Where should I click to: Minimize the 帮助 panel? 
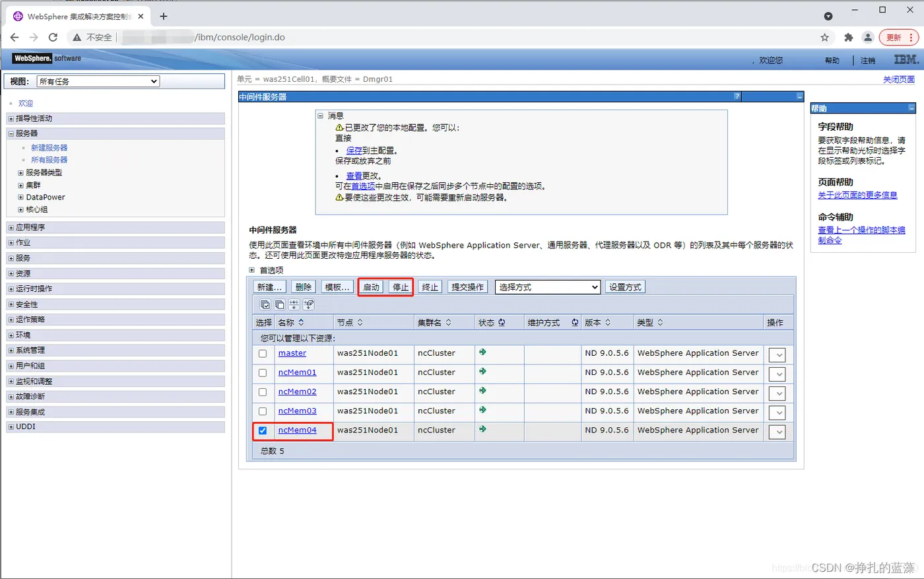(911, 108)
